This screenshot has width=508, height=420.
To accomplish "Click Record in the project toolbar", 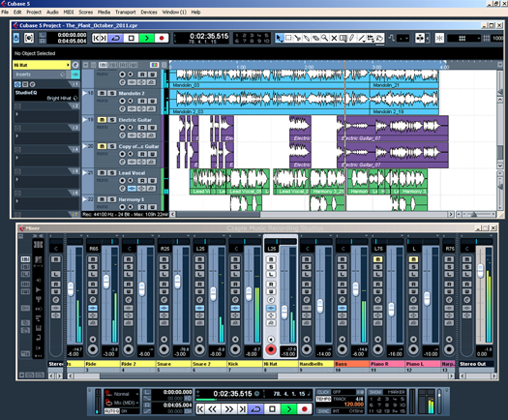I will click(162, 39).
